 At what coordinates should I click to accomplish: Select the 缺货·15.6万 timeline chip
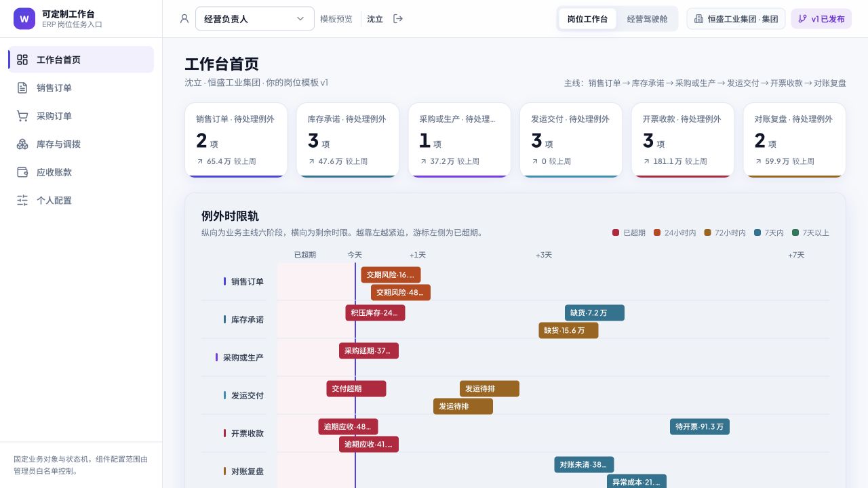568,330
